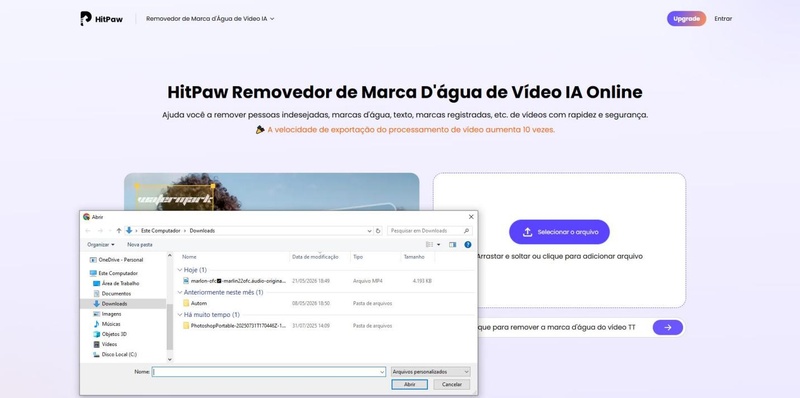Click the Cancelar button
Screen dimensions: 800x398
coord(452,384)
